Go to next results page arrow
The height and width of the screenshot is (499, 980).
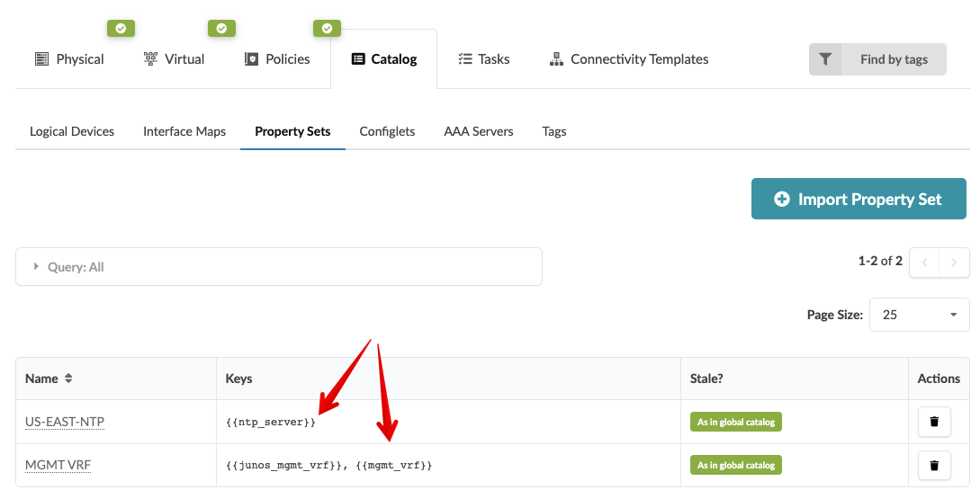(x=954, y=263)
